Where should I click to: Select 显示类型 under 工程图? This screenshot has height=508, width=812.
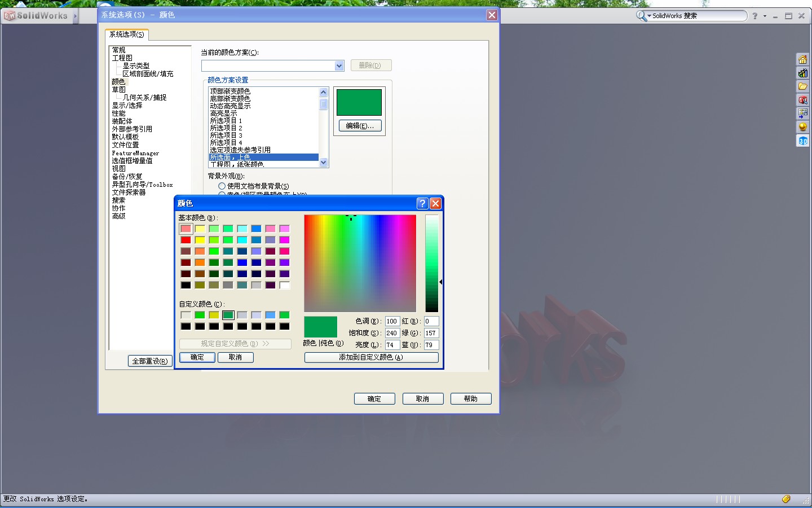[x=136, y=66]
